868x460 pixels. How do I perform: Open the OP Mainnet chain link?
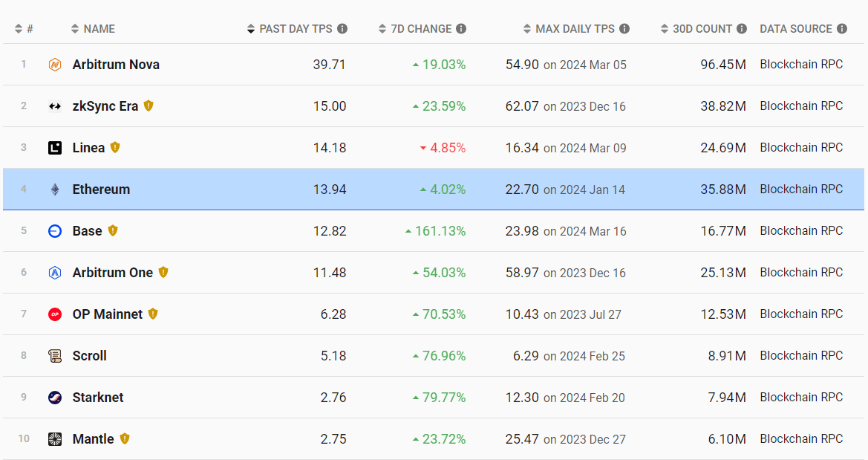108,314
